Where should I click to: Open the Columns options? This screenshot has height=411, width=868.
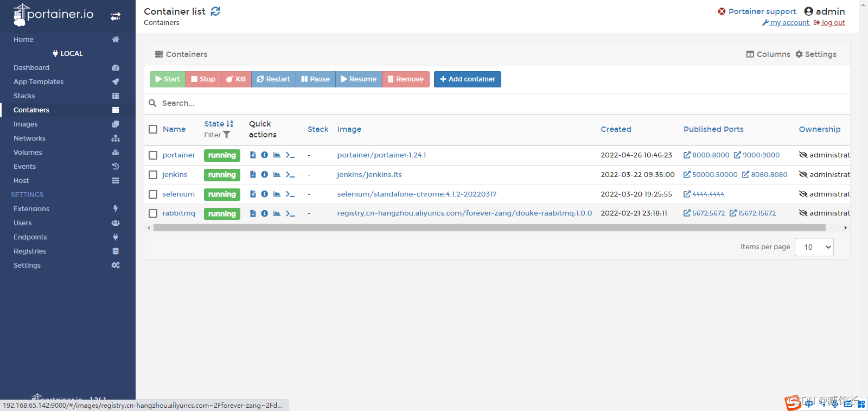768,54
